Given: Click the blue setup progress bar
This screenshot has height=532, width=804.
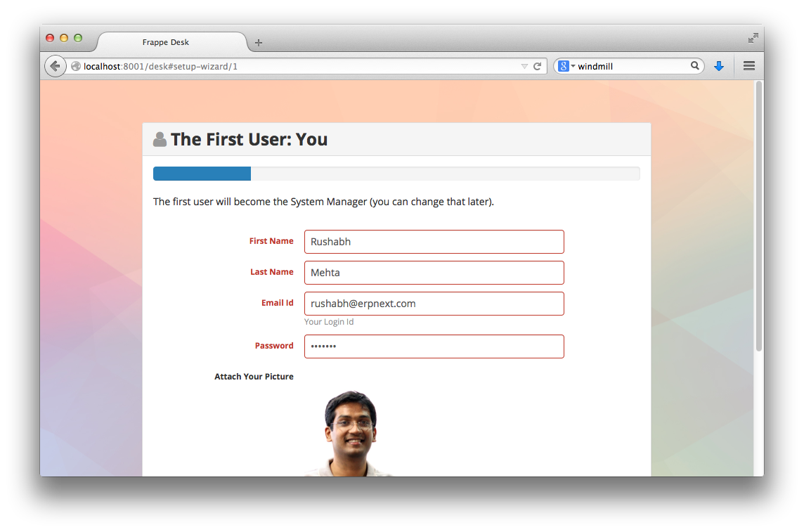Looking at the screenshot, I should coord(202,174).
